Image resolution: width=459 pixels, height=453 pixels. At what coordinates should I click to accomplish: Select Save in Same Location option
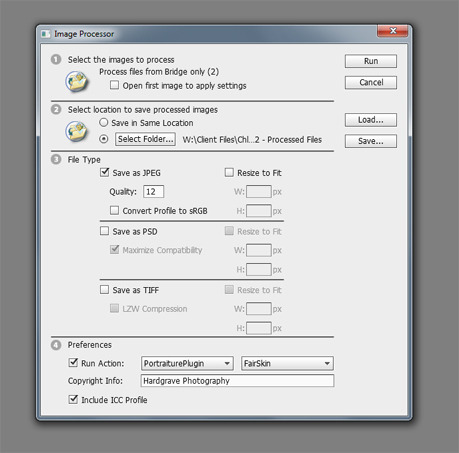tap(104, 123)
